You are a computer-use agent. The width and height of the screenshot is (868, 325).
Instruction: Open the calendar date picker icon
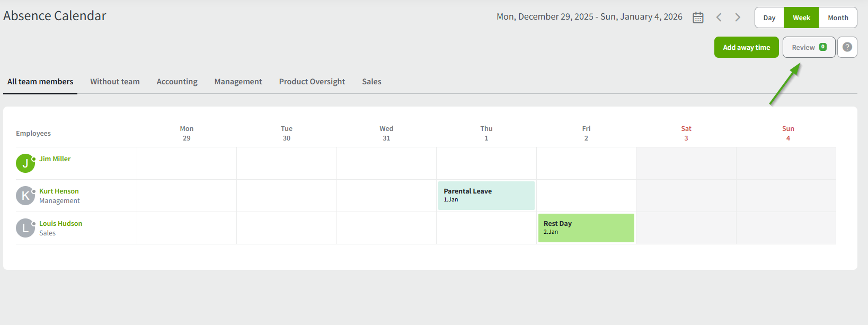click(x=698, y=17)
